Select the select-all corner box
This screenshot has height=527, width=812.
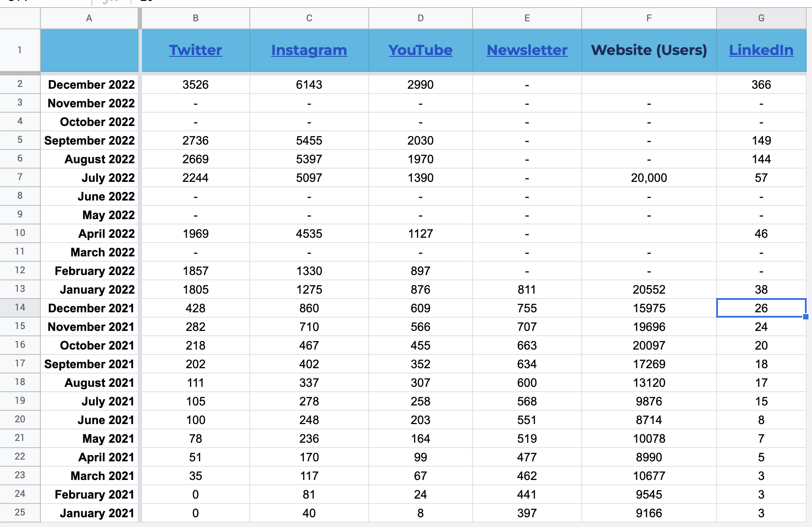20,18
